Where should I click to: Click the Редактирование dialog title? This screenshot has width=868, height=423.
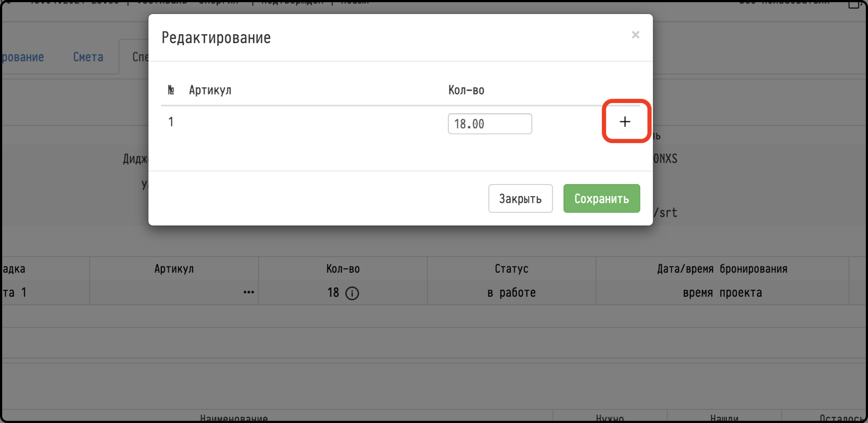click(x=216, y=38)
